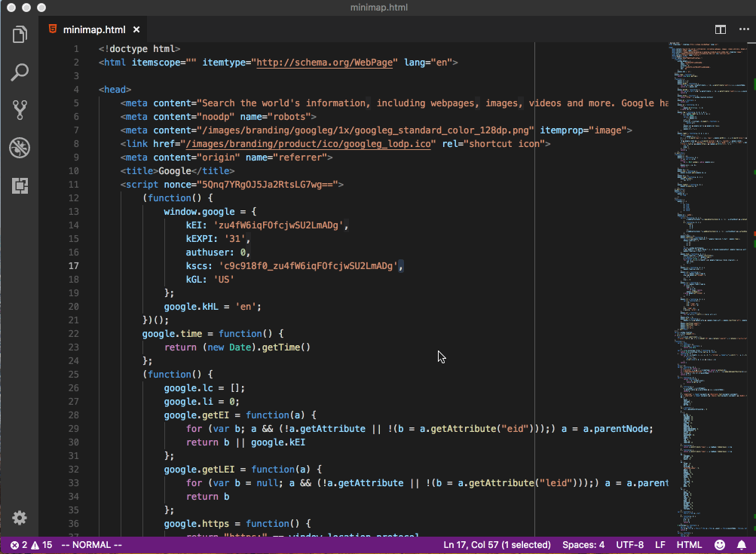Screen dimensions: 756x554
Task: Click return b || google.kEI line
Action: pos(246,442)
